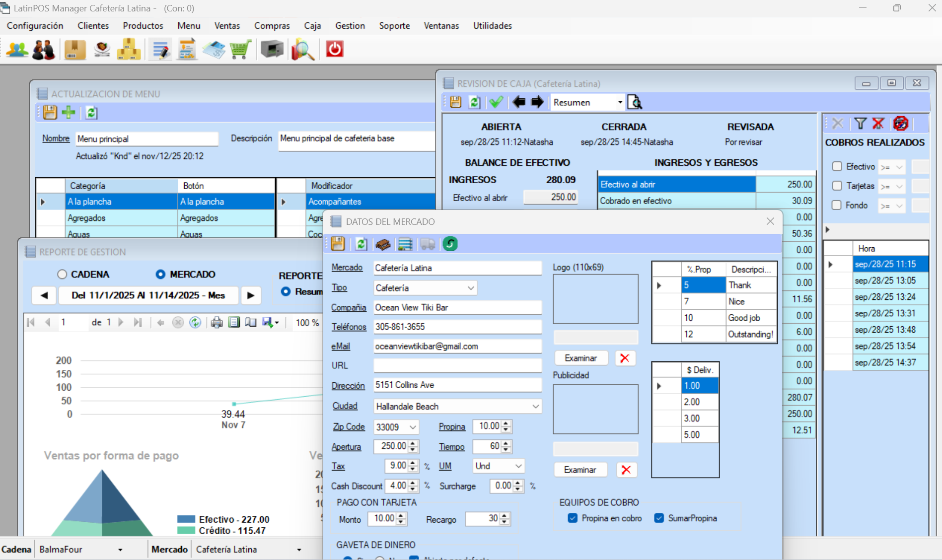Save the market data with the floppy disk icon

tap(337, 244)
